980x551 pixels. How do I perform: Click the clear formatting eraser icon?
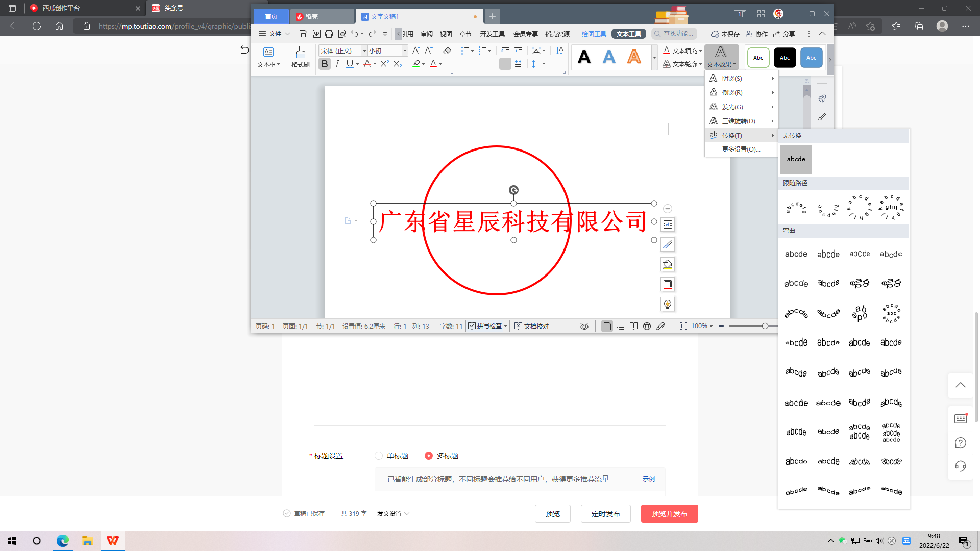[x=447, y=51]
